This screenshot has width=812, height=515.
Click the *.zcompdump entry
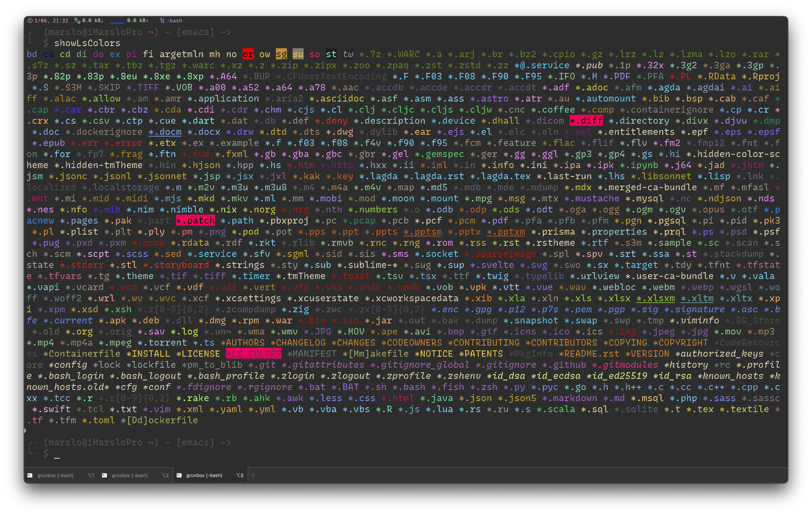pos(245,309)
